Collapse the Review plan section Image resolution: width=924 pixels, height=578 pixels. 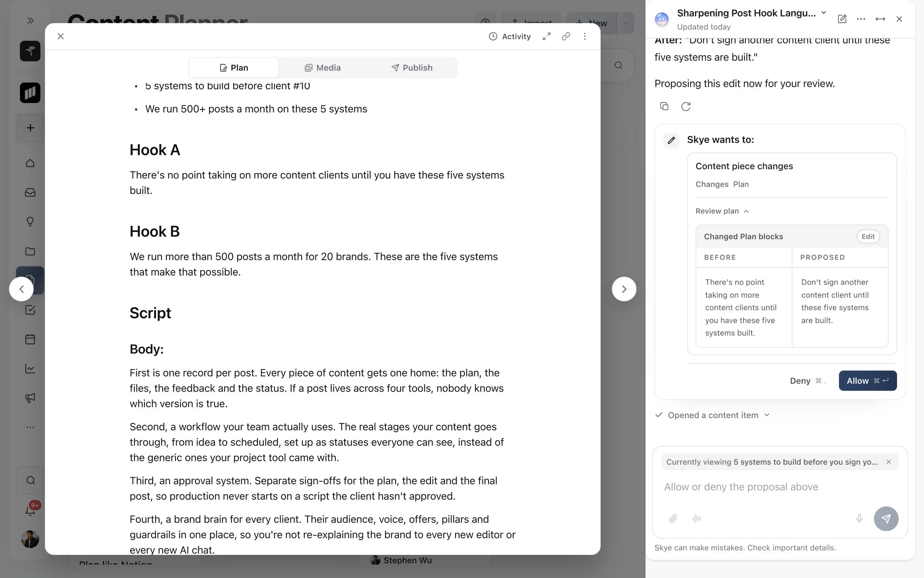click(x=722, y=211)
